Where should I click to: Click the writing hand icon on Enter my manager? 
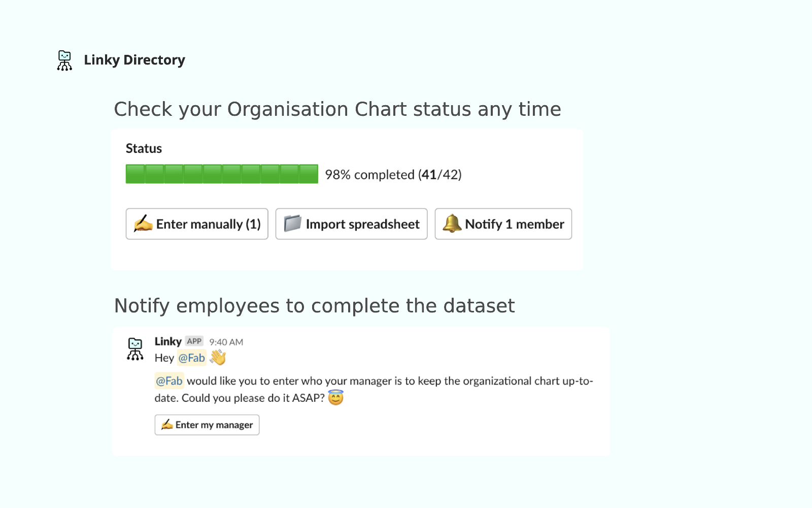[x=167, y=424]
